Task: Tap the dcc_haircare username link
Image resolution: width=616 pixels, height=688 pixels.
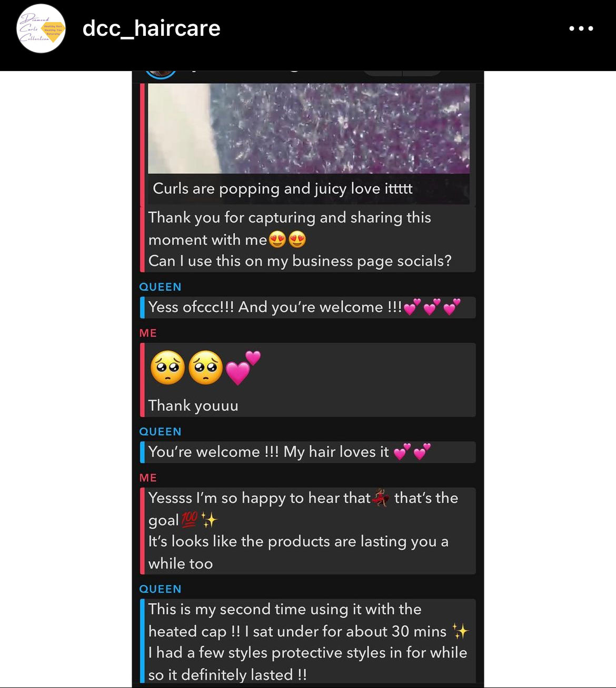Action: coord(151,28)
